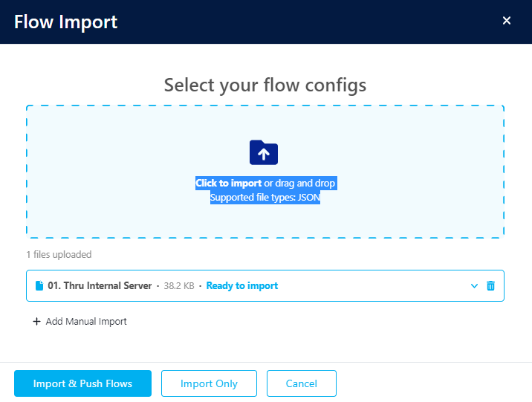The height and width of the screenshot is (402, 532).
Task: Click the upload folder icon
Action: (263, 152)
